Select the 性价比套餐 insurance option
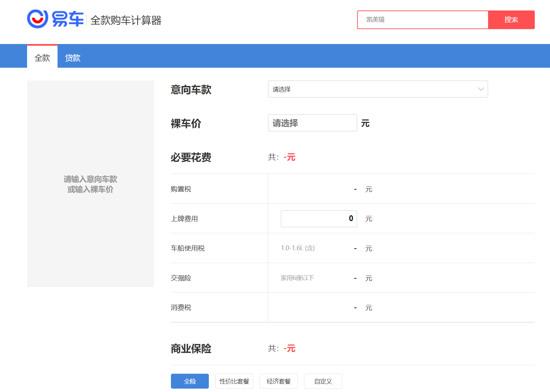Screen dimensions: 550x392 click(x=234, y=381)
